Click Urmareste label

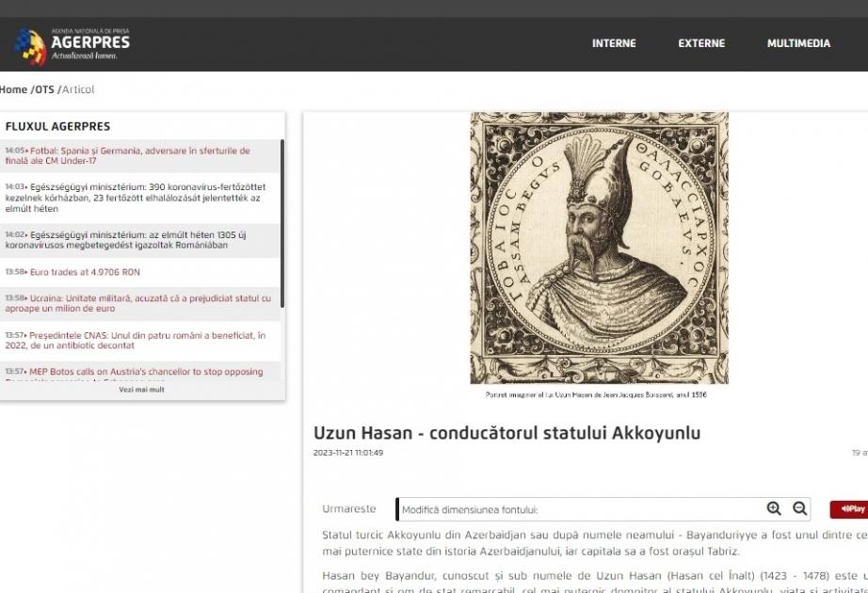(348, 509)
